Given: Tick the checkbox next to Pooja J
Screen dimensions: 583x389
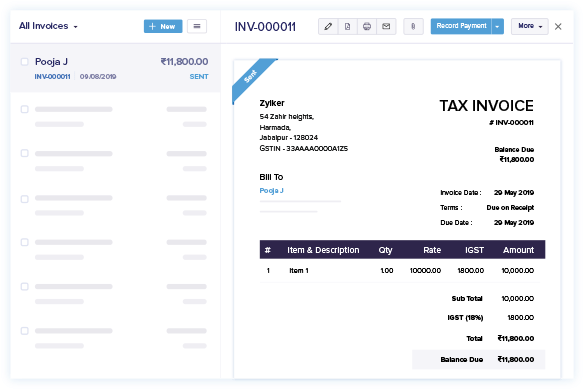Looking at the screenshot, I should pos(25,62).
